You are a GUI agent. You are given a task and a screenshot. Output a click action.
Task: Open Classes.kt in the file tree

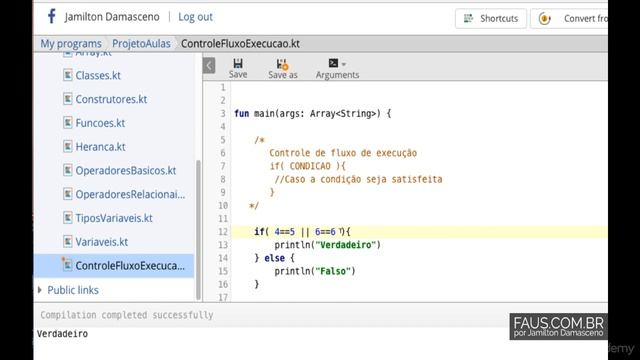click(98, 76)
